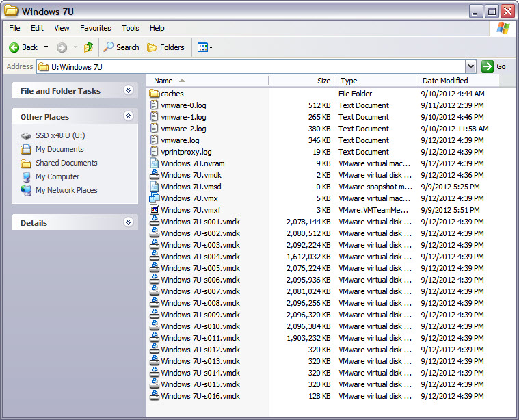Screen dimensions: 519x420
Task: Open the View menu
Action: [x=62, y=28]
